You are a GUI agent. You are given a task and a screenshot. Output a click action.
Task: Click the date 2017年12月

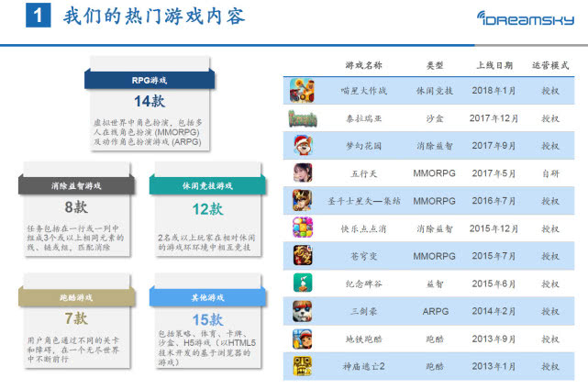point(494,118)
